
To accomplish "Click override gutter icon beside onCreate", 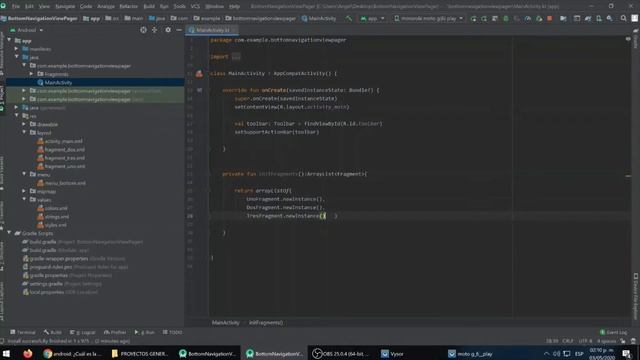I will 199,90.
